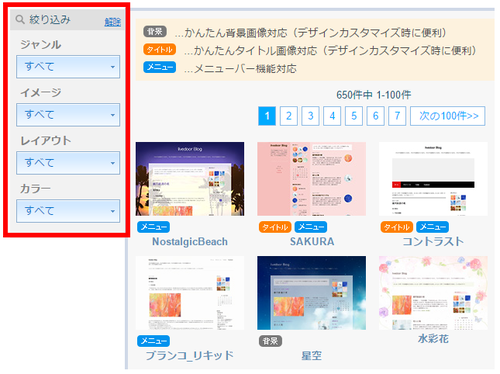
Task: Click the gray 背景 legend badge
Action: click(x=155, y=32)
